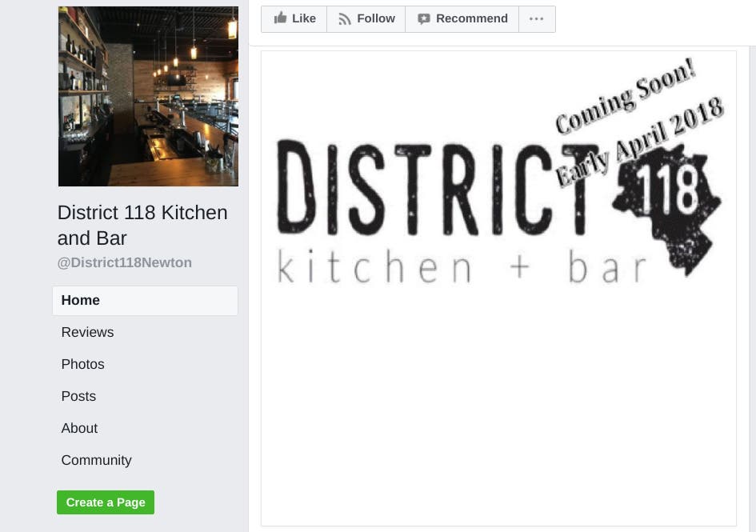Like the District 118 page
The image size is (756, 532).
[x=294, y=19]
